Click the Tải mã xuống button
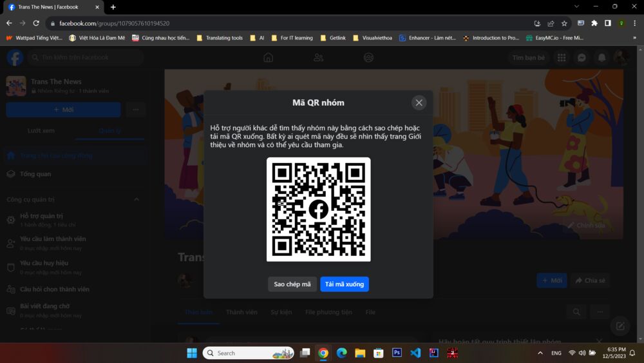The image size is (644, 363). coord(345,284)
